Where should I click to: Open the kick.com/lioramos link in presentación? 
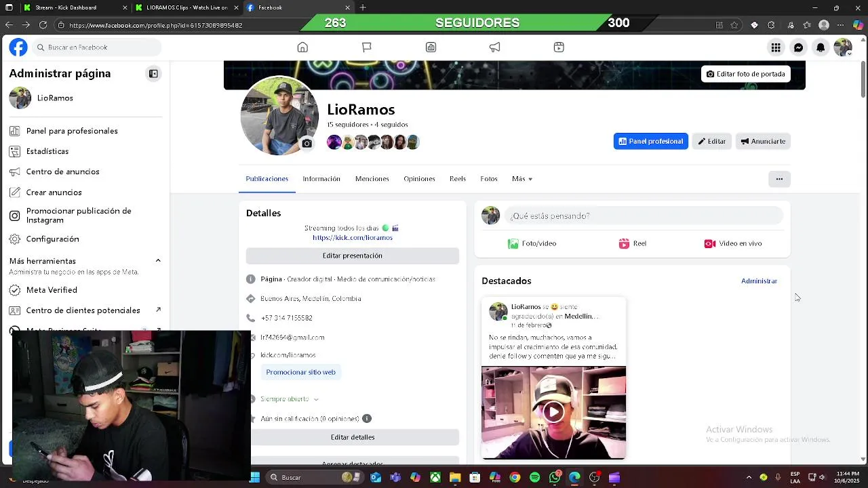(353, 238)
